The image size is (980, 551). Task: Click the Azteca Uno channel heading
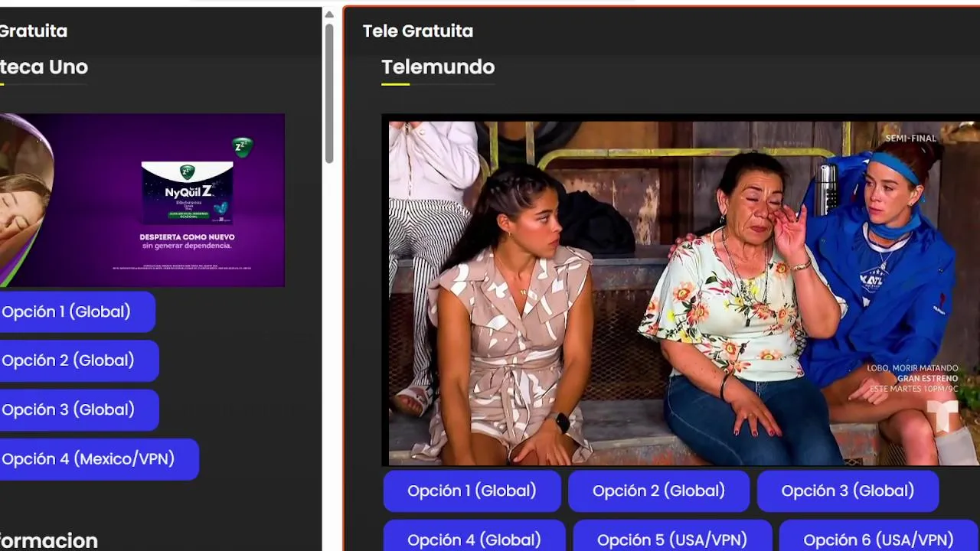[x=44, y=67]
